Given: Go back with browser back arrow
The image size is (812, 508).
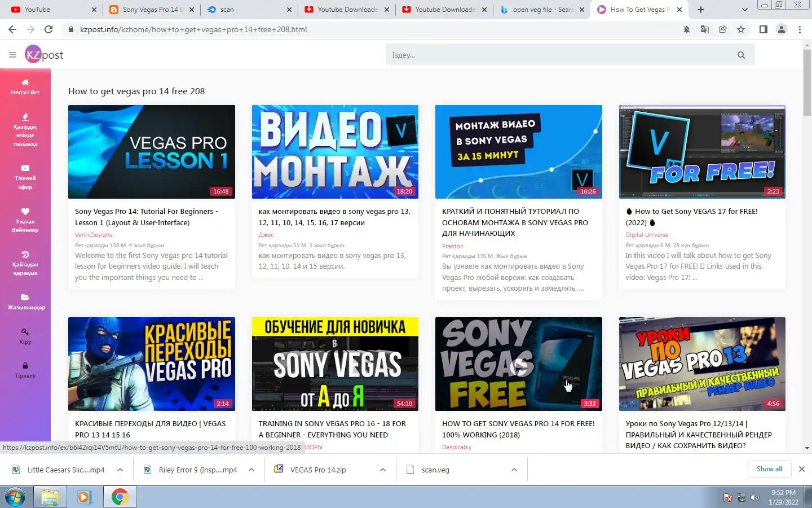Looking at the screenshot, I should [12, 29].
